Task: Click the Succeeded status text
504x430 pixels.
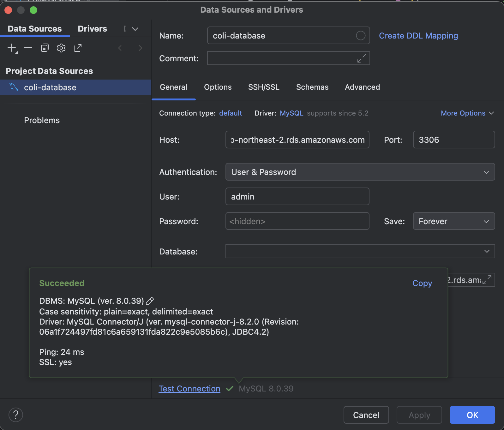Action: [x=62, y=283]
